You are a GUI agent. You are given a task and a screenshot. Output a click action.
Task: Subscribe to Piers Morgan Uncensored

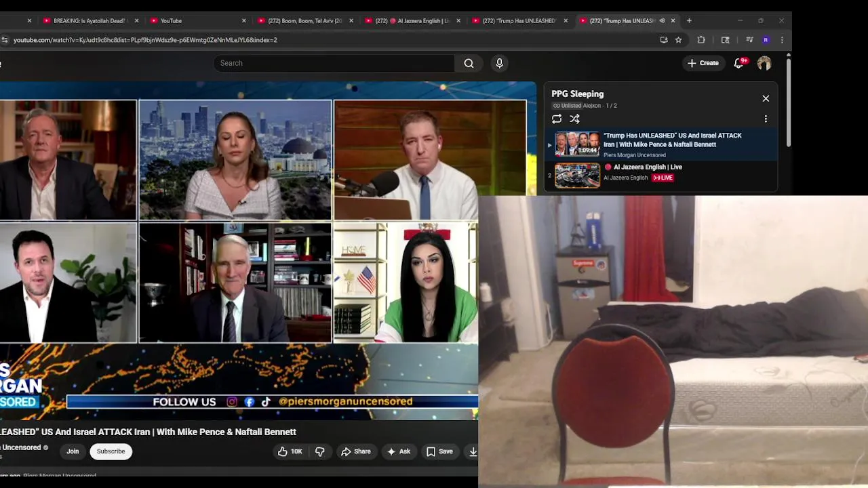(x=111, y=451)
